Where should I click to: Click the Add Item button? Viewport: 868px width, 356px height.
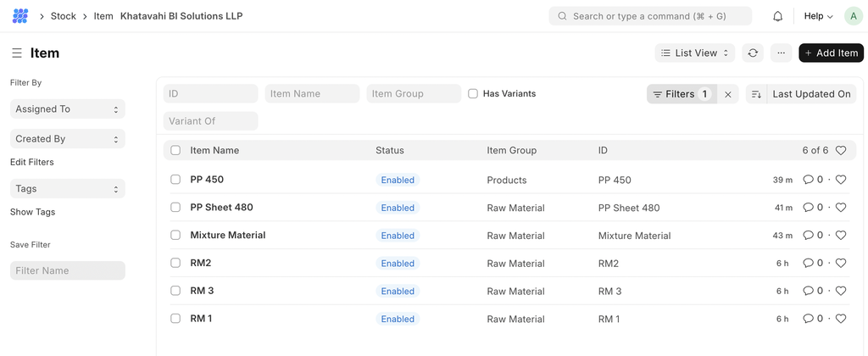pyautogui.click(x=831, y=53)
